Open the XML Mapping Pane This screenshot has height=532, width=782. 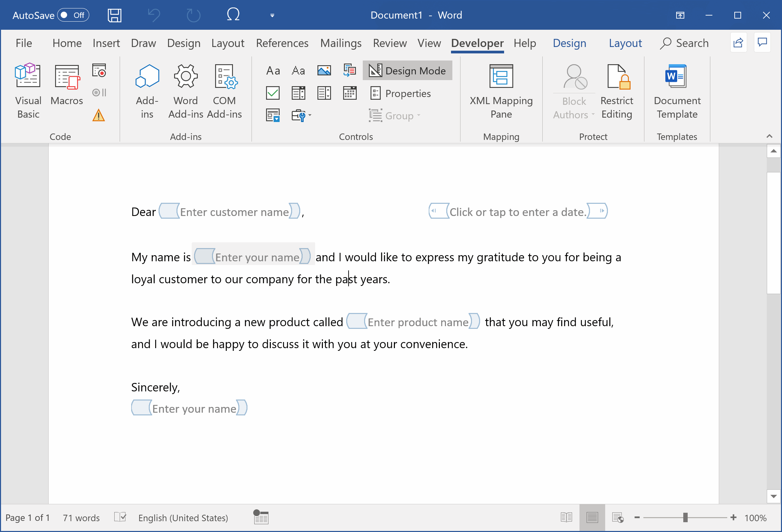[x=501, y=92]
